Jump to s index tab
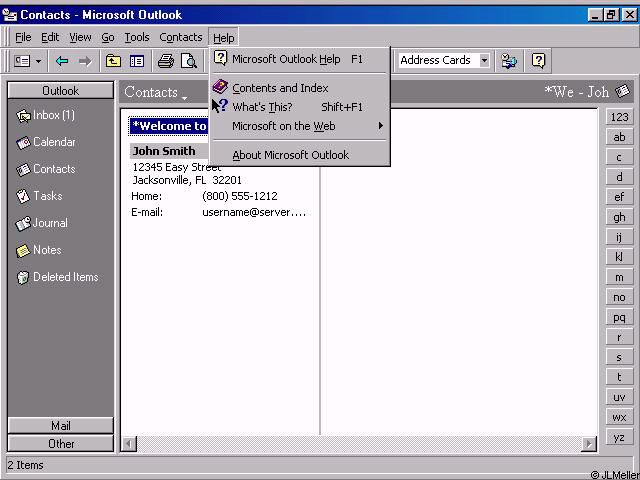This screenshot has height=480, width=640. click(x=619, y=357)
